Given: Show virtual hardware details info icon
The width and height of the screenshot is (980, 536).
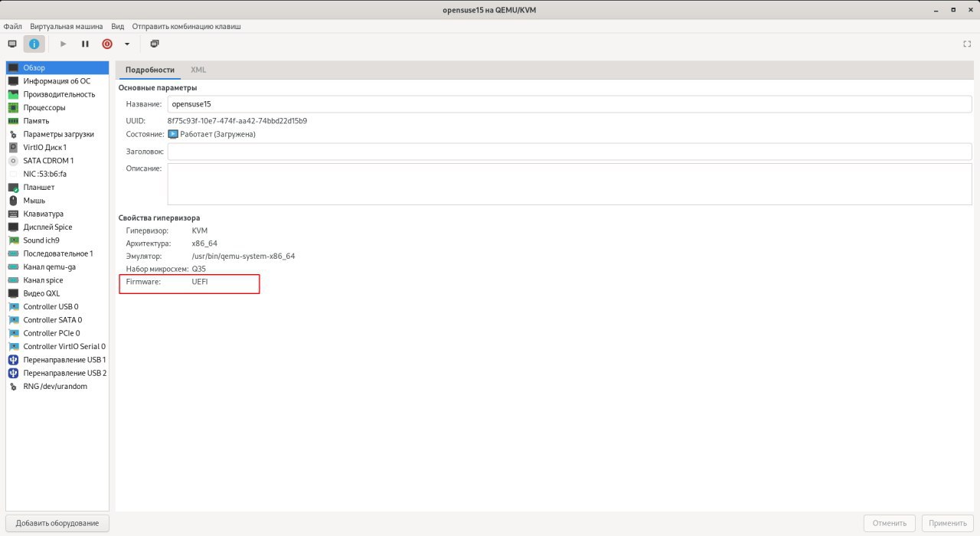Looking at the screenshot, I should click(x=34, y=44).
